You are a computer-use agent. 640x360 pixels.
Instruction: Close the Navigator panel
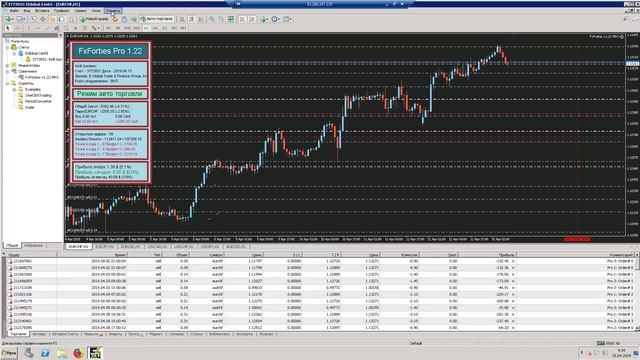click(x=60, y=36)
